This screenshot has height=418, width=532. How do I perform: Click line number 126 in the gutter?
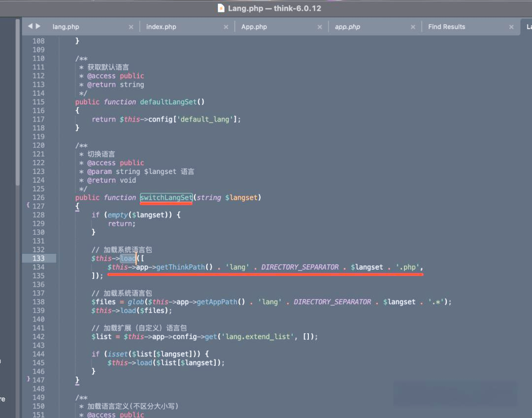coord(39,198)
